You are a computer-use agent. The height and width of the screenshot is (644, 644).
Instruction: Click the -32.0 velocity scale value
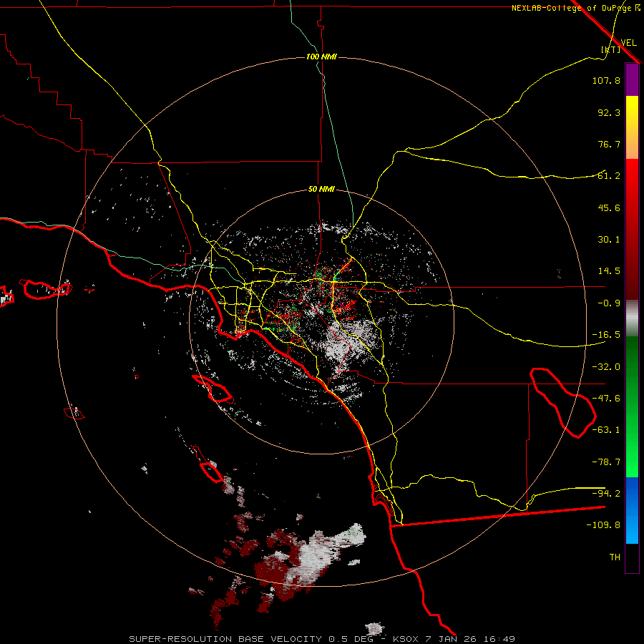606,367
